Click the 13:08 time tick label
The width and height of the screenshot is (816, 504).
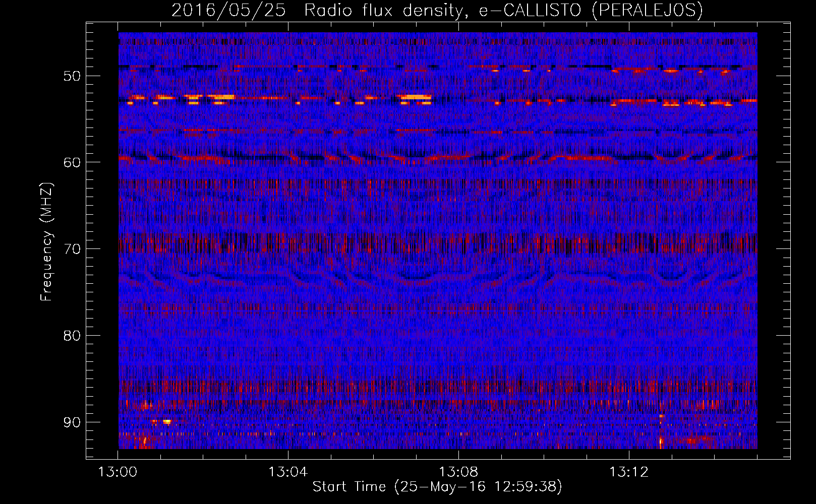(458, 472)
